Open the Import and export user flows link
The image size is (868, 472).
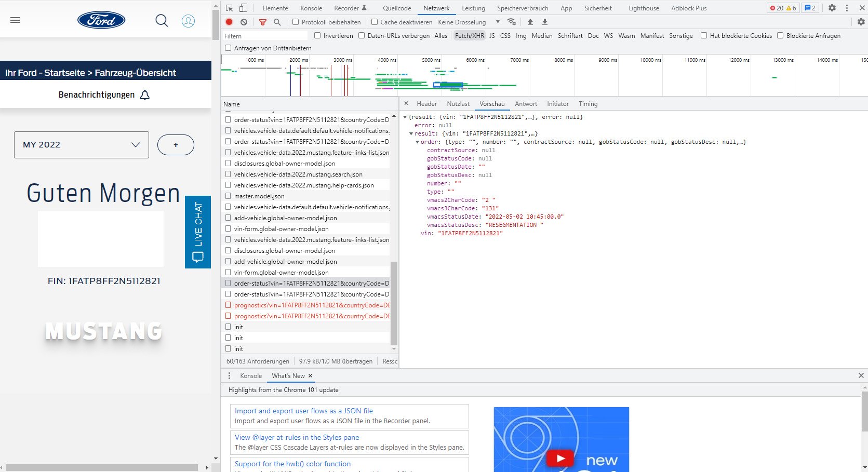[303, 411]
